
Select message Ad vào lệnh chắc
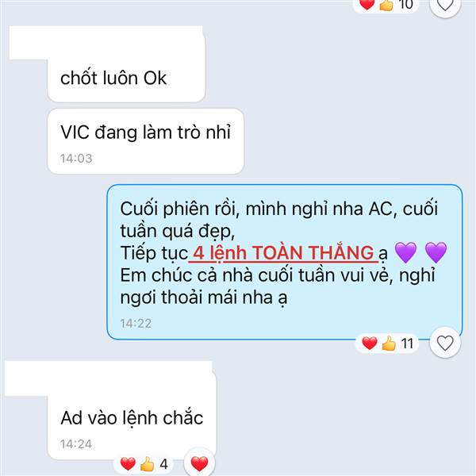point(132,425)
